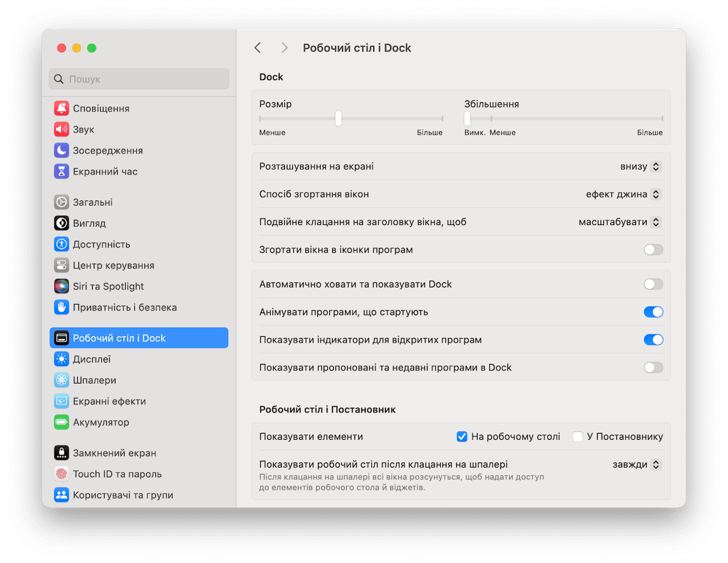Click the Вигляд appearance icon
728x563 pixels.
coord(62,223)
